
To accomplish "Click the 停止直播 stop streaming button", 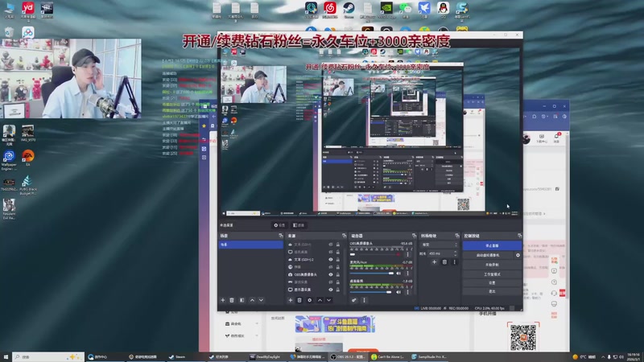I will click(492, 245).
